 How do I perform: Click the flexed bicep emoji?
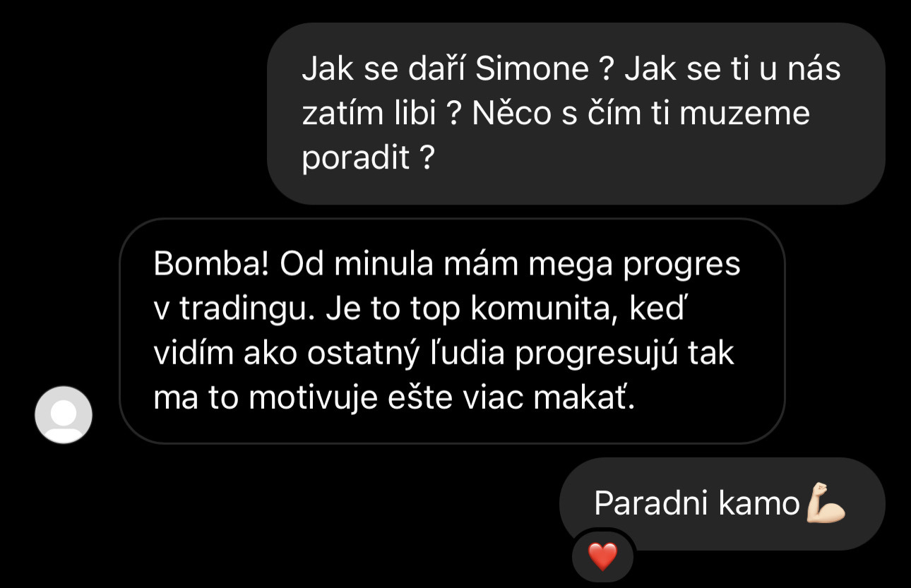826,503
